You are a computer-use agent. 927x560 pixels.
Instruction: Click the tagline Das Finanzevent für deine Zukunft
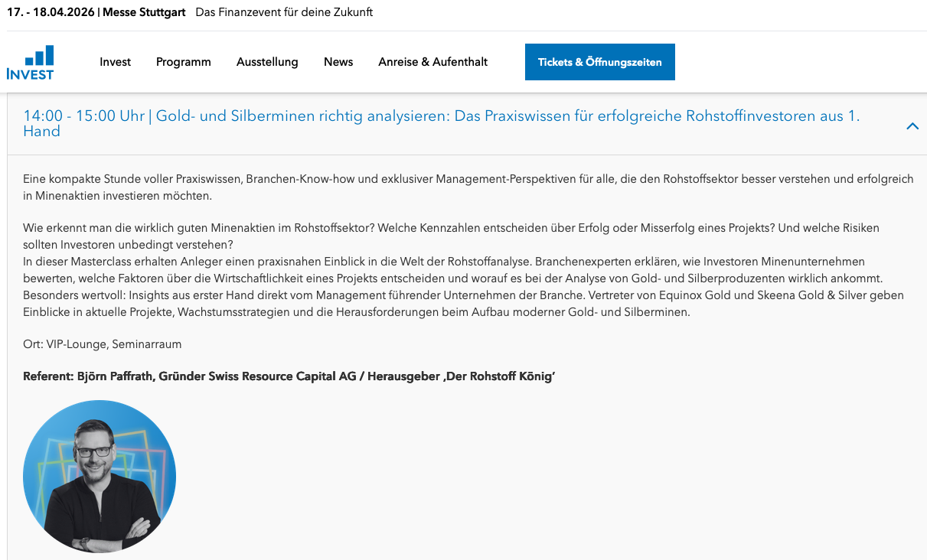284,12
